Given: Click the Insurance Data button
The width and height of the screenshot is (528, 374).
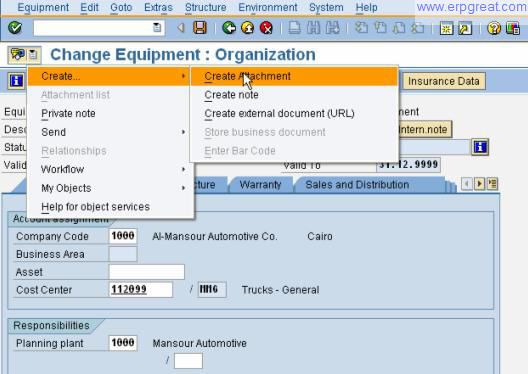Looking at the screenshot, I should [x=444, y=81].
